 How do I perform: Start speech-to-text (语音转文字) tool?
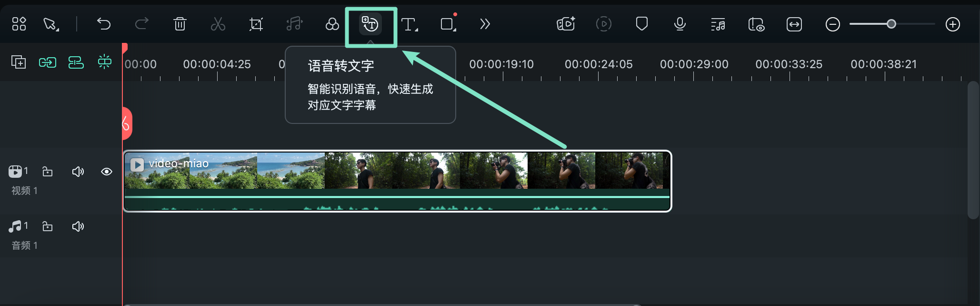tap(370, 24)
